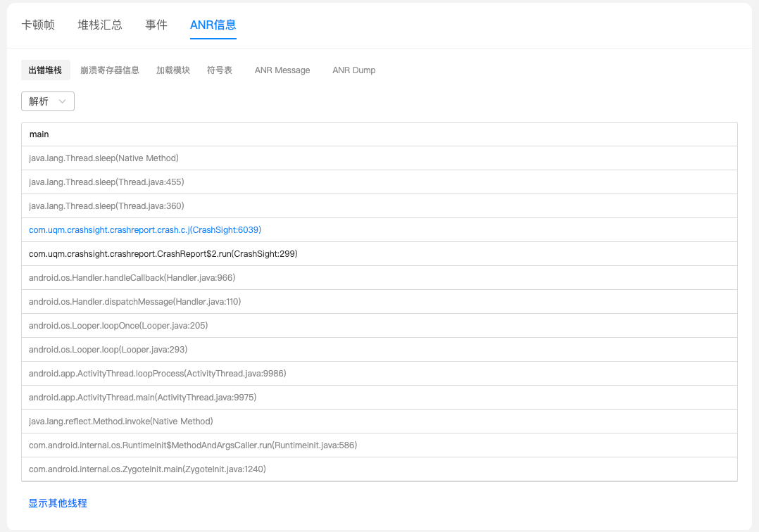Click the chevron arrow in 解析 selector
This screenshot has width=759, height=532.
pos(63,101)
